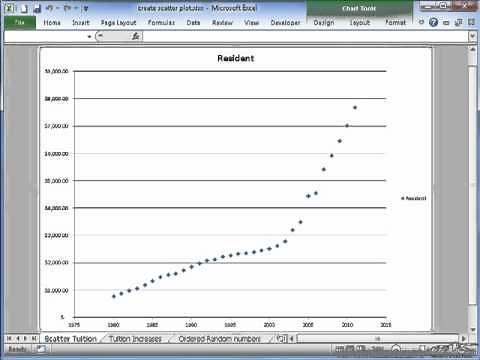Open the Formulas ribbon tab
The width and height of the screenshot is (480, 360).
[161, 23]
